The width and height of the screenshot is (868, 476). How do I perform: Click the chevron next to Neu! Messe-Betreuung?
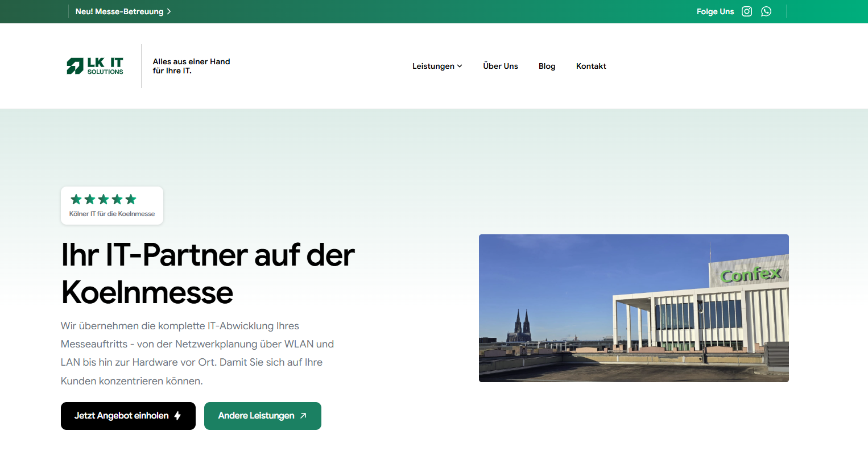169,11
